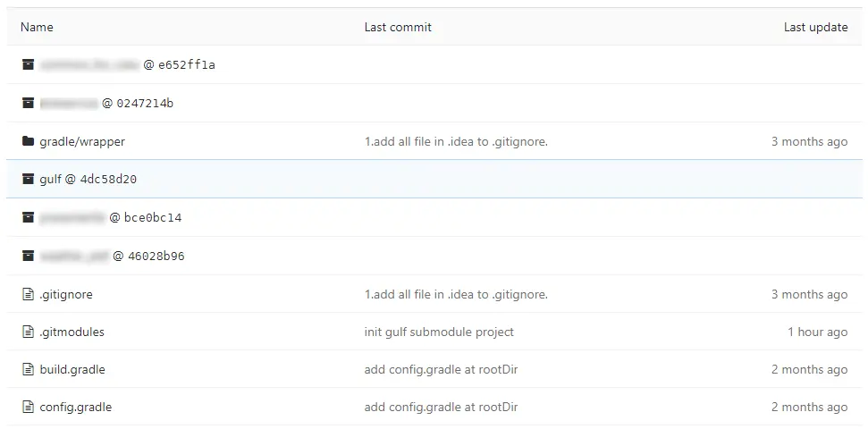Open the commit message in the build.gradle row

(x=441, y=369)
